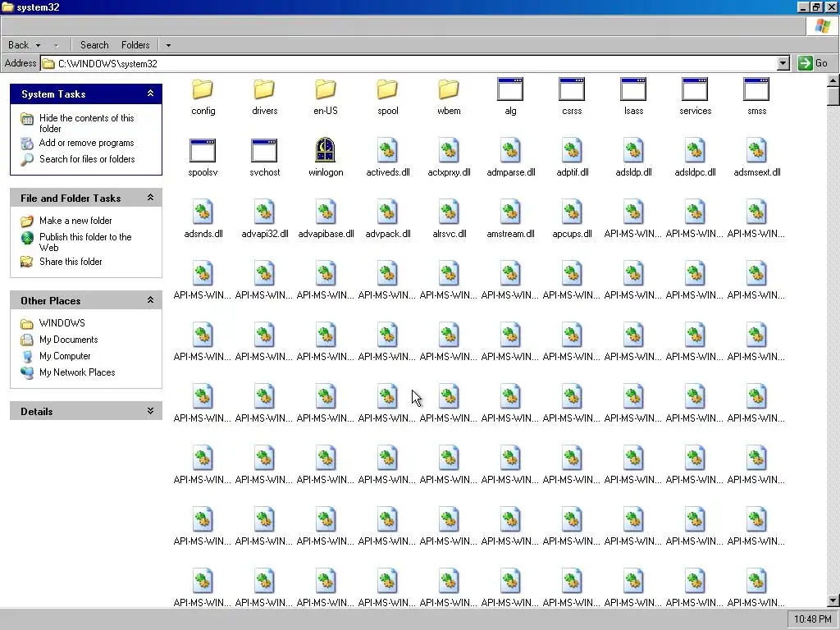
Task: Click Make a new folder
Action: 75,221
